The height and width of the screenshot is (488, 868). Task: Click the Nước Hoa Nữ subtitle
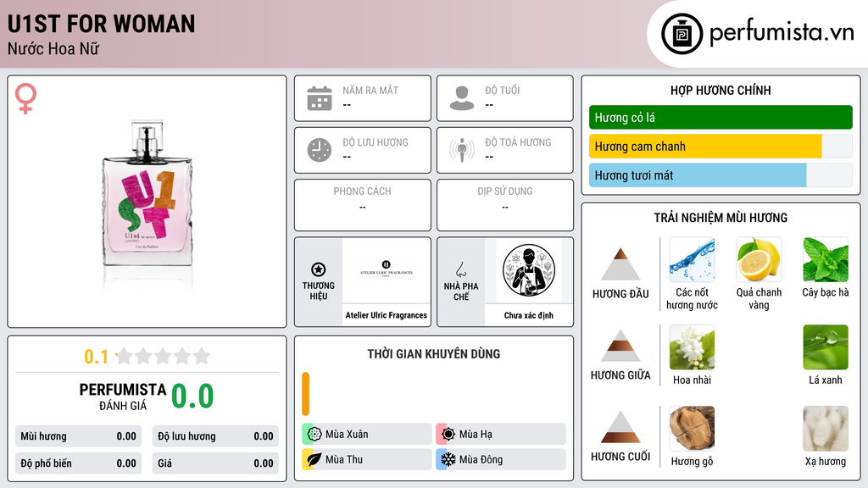53,48
